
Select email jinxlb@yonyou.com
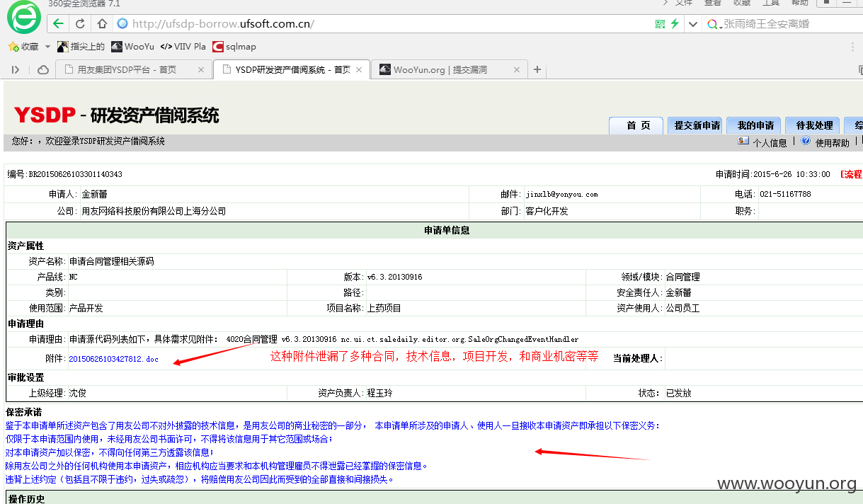561,194
